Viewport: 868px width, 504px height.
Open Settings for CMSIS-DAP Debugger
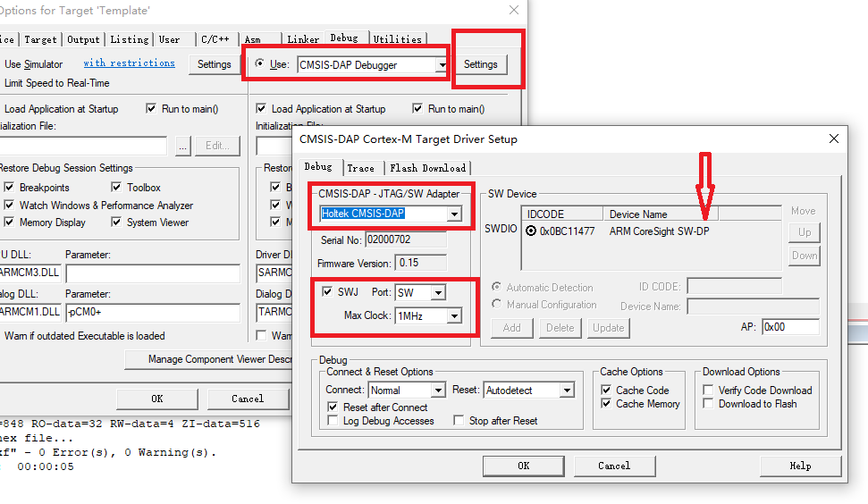click(x=481, y=64)
